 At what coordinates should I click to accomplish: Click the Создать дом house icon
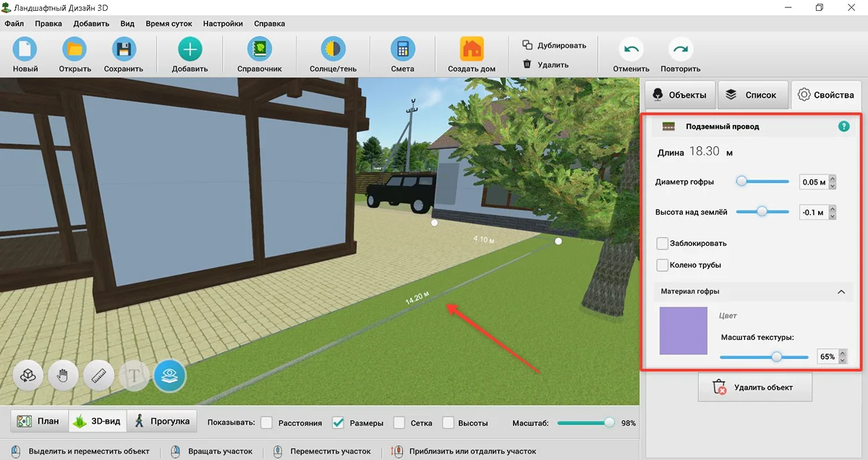[472, 50]
